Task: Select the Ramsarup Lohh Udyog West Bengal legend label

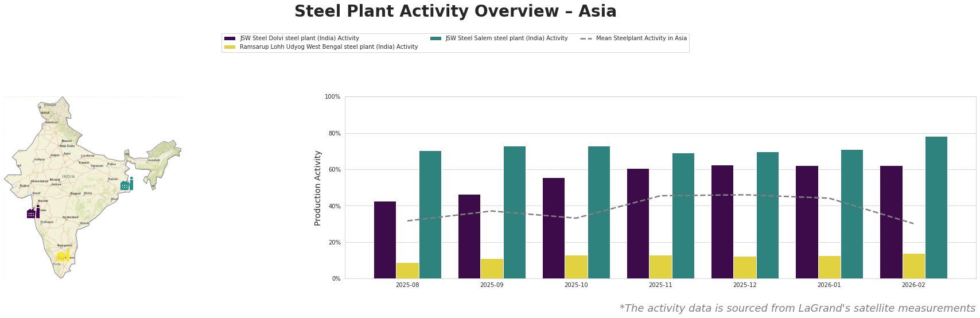Action: 328,47
